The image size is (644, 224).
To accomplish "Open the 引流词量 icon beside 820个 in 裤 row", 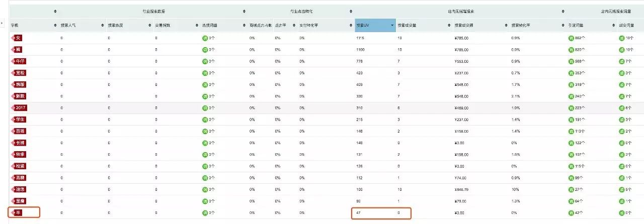I will (572, 50).
